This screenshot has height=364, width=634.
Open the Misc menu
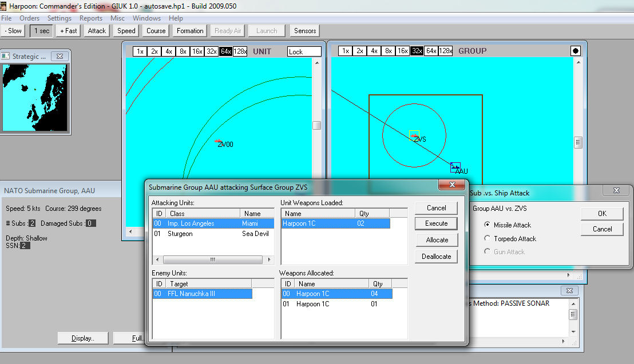[118, 18]
